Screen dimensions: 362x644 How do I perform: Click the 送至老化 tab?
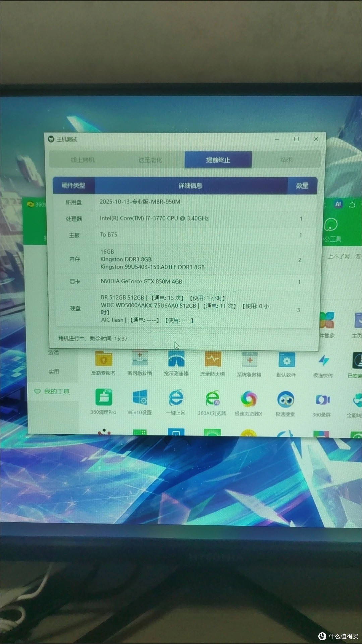(150, 160)
